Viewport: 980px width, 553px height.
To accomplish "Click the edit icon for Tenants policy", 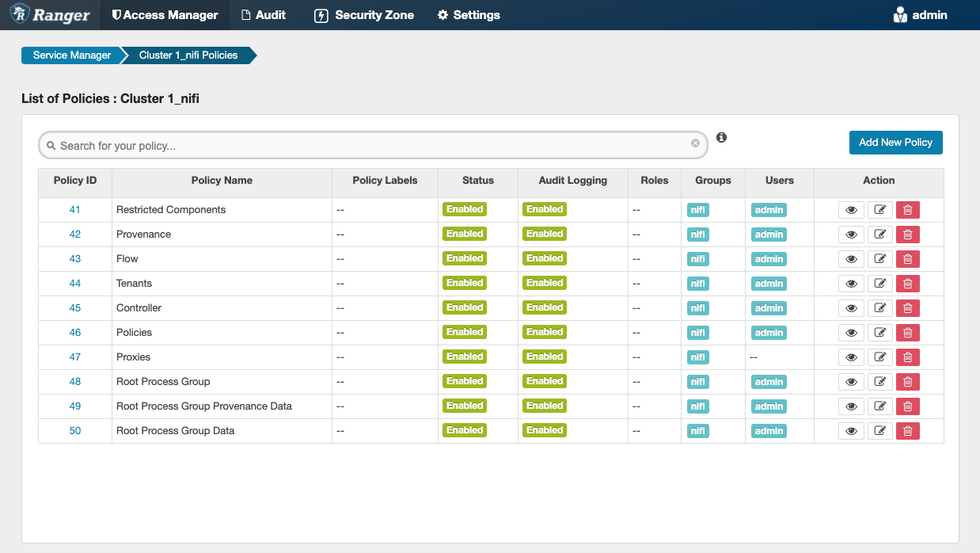I will (x=879, y=284).
